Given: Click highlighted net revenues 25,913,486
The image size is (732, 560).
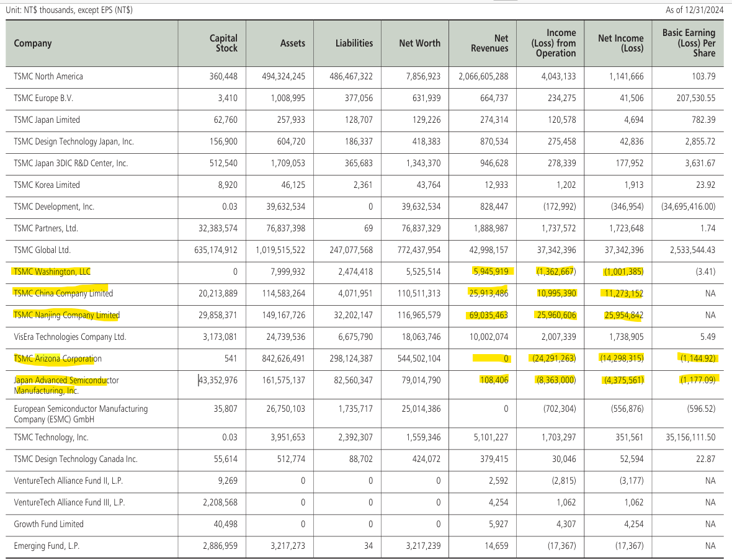Looking at the screenshot, I should tap(489, 293).
